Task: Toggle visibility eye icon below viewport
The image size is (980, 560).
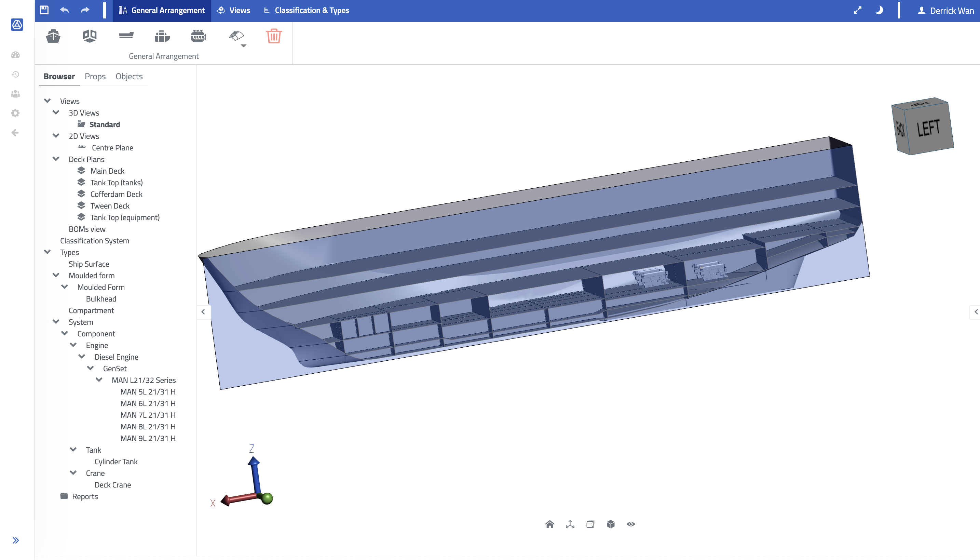Action: [631, 524]
